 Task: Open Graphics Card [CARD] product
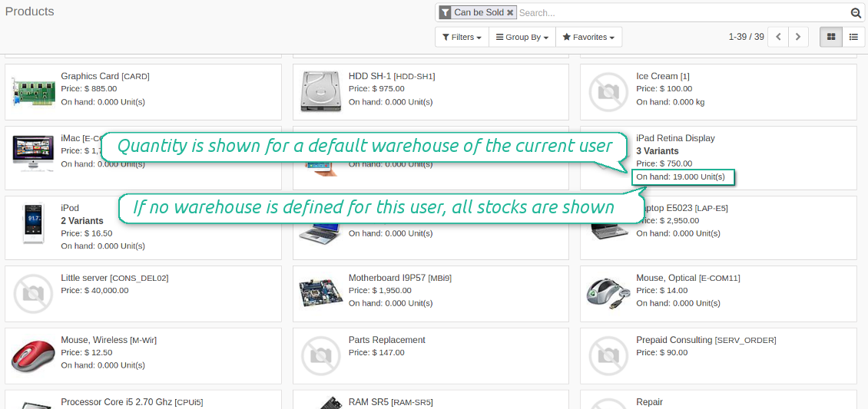(105, 76)
